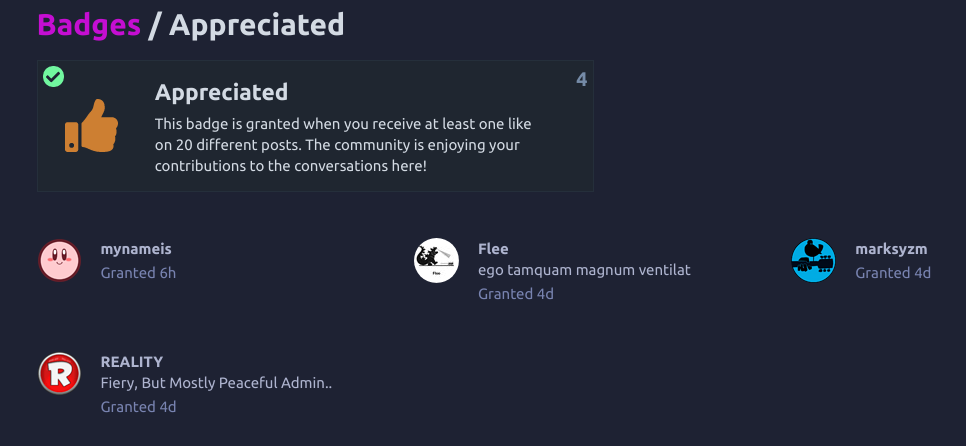The height and width of the screenshot is (446, 966).
Task: Open mynameis Kirby avatar
Action: coord(60,260)
